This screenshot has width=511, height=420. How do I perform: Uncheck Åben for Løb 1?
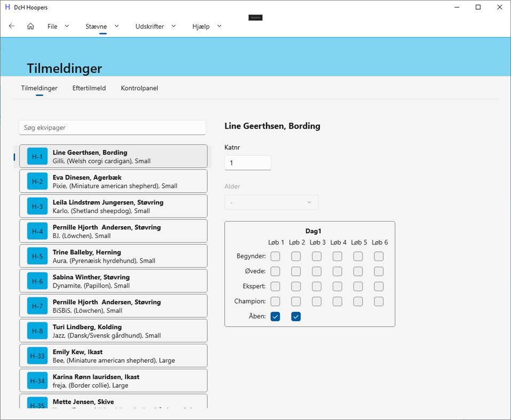275,316
